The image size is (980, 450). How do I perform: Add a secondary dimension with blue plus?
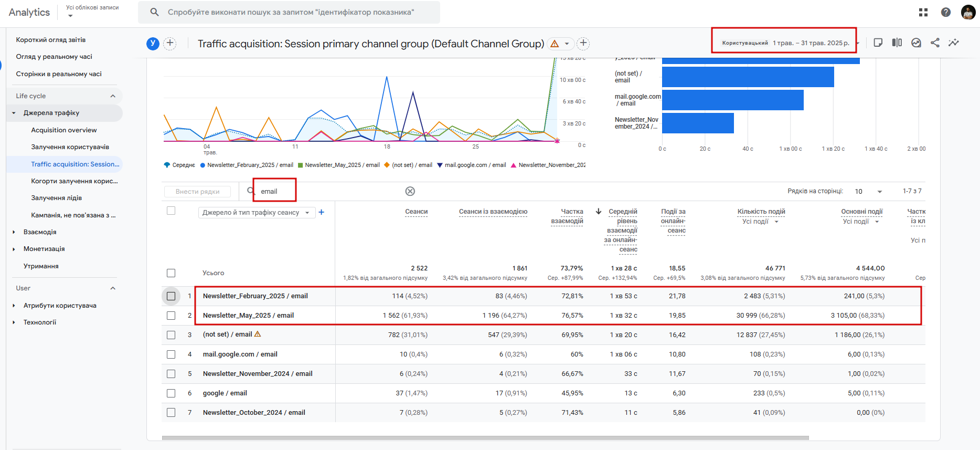coord(322,212)
